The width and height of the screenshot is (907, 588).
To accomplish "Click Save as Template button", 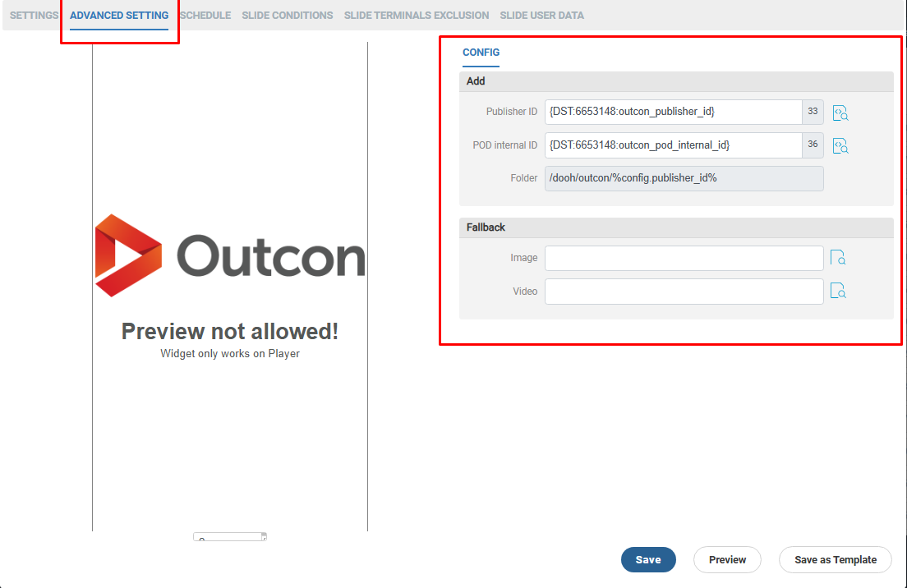I will pyautogui.click(x=836, y=560).
